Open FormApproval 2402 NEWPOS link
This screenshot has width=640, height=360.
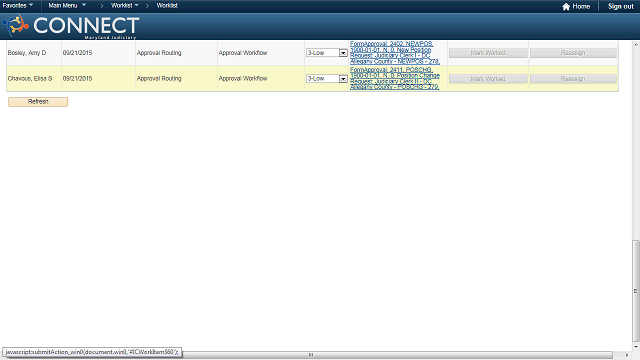point(395,53)
